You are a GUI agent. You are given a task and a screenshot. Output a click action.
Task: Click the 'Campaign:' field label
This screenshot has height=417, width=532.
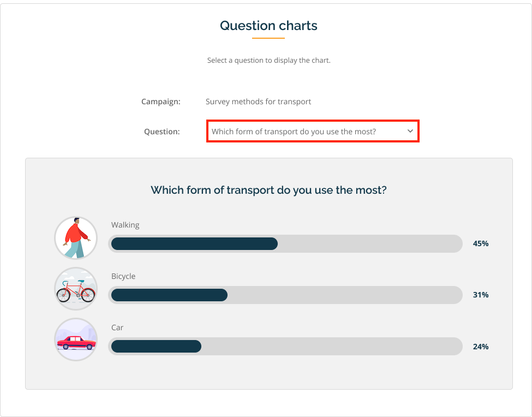coord(161,102)
